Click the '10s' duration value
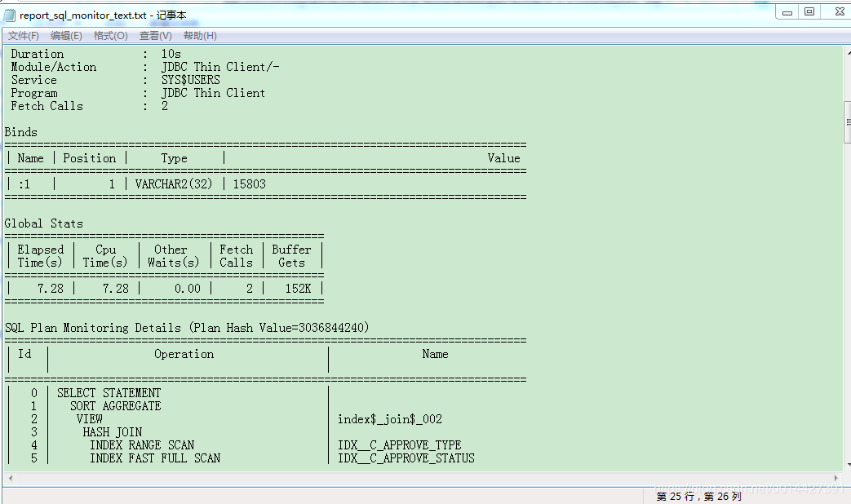851x504 pixels. 171,55
